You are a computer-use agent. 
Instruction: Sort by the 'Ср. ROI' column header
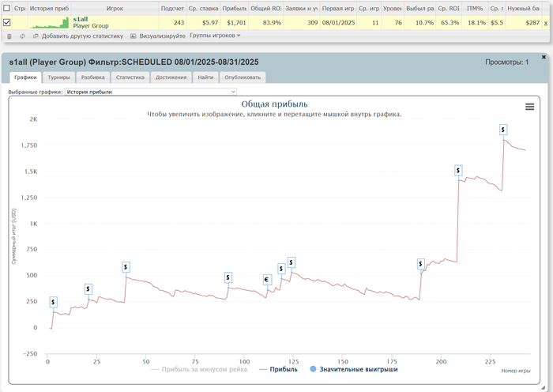pyautogui.click(x=449, y=8)
